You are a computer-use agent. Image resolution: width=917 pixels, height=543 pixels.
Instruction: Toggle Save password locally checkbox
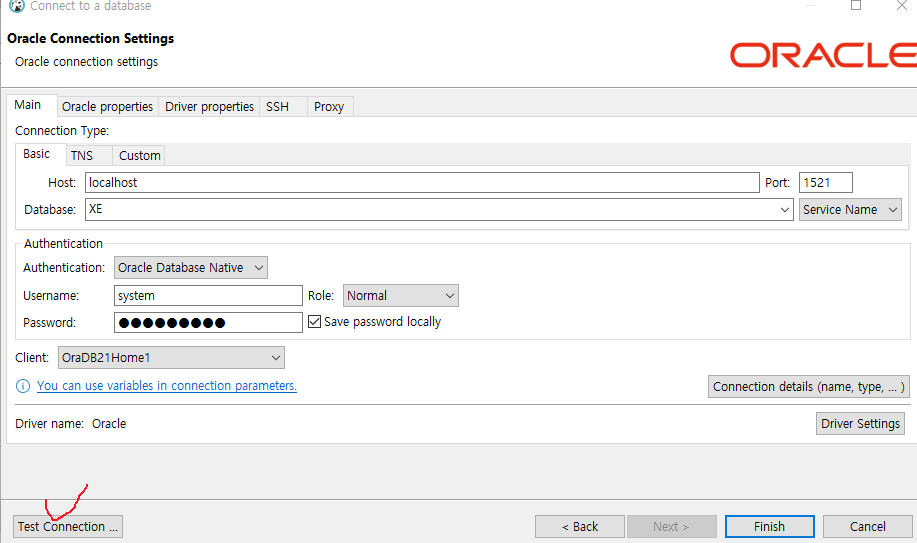tap(315, 322)
